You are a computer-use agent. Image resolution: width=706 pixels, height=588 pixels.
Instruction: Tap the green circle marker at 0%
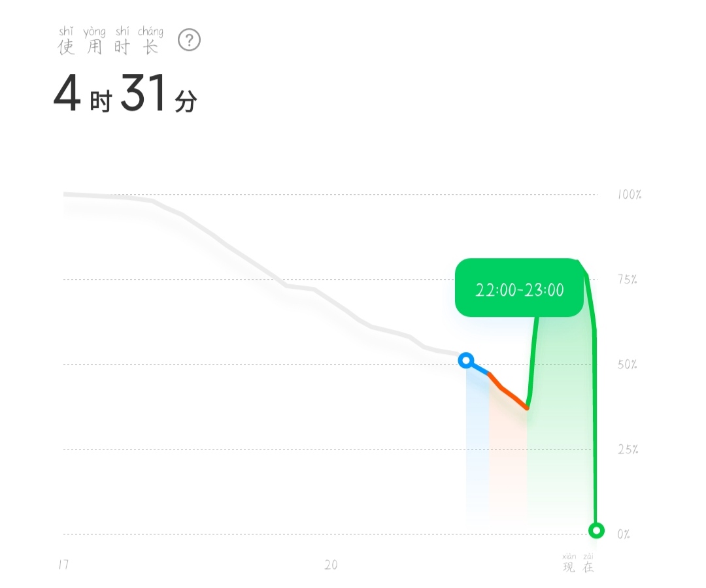597,531
